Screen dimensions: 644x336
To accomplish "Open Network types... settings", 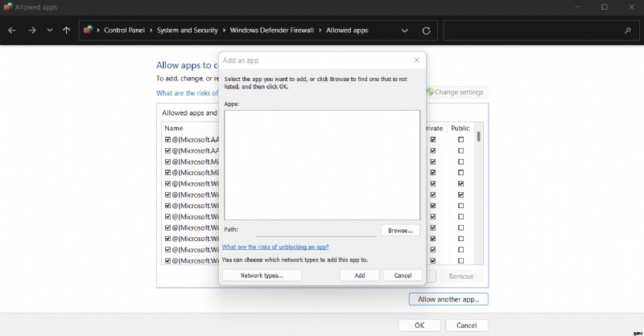I will click(x=262, y=275).
